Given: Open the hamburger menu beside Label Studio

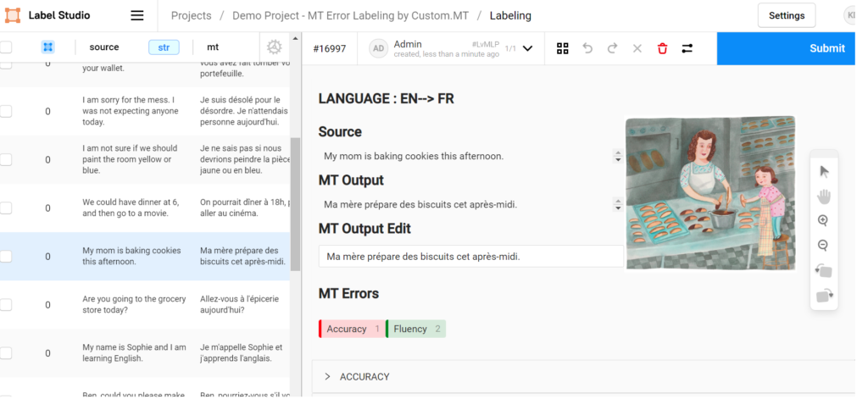Looking at the screenshot, I should click(137, 15).
